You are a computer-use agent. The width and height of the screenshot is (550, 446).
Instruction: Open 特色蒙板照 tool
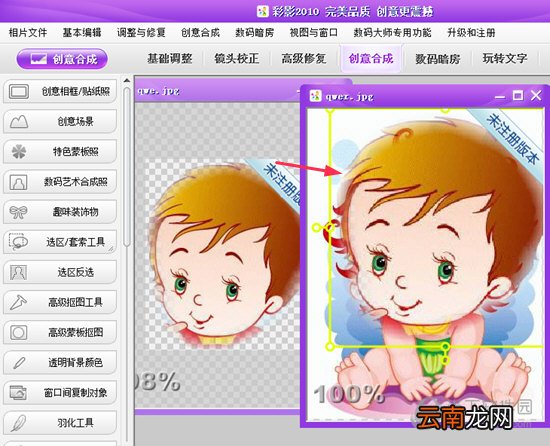pos(60,152)
